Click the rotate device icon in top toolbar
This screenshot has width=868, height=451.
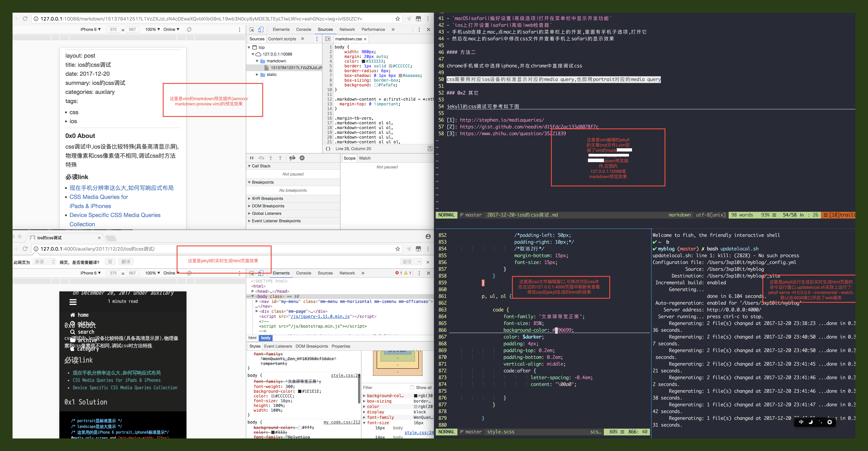189,30
